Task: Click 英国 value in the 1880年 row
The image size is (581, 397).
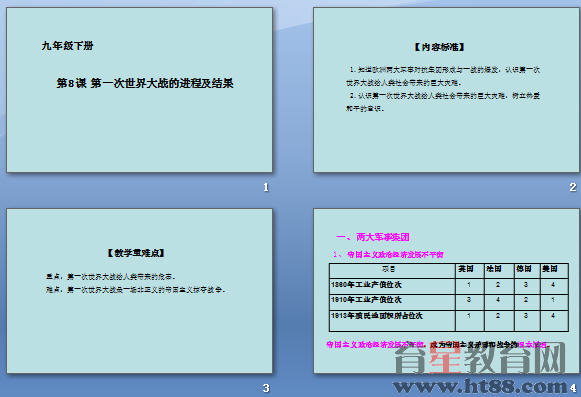Action: 469,286
